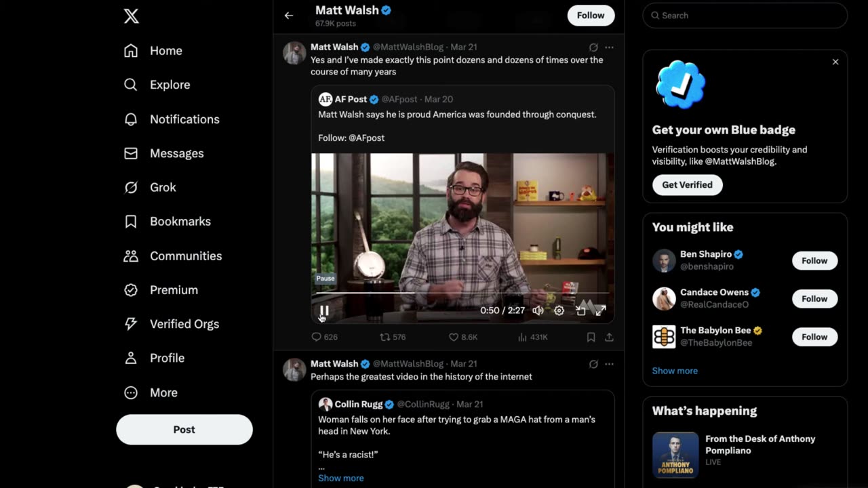868x488 pixels.
Task: Open The Babylon Bee avatar
Action: click(x=664, y=337)
